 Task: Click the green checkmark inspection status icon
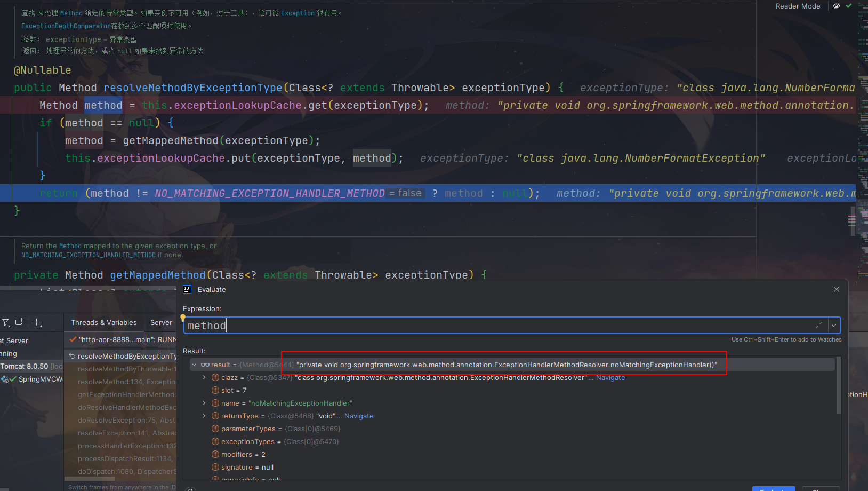click(x=849, y=6)
